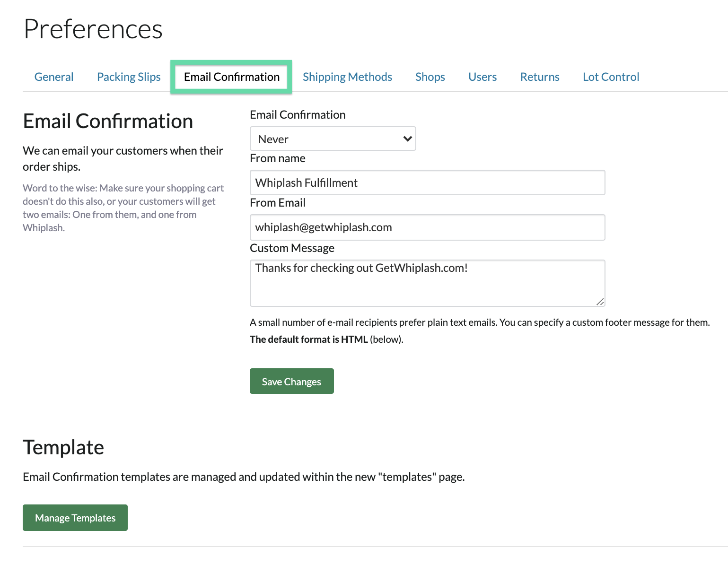Click the 'Template' section heading
This screenshot has width=728, height=573.
click(63, 447)
